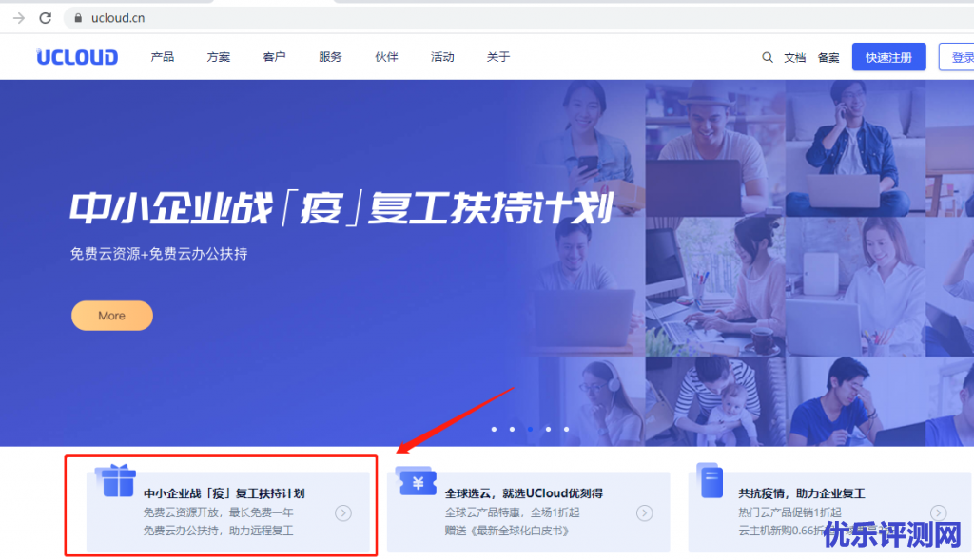Screen dimensions: 974x560
Task: Open arrow on 共抗疫情 card
Action: [938, 512]
